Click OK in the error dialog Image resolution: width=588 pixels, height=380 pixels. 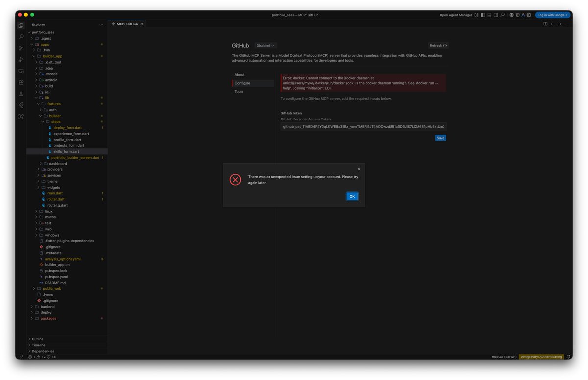pos(352,196)
